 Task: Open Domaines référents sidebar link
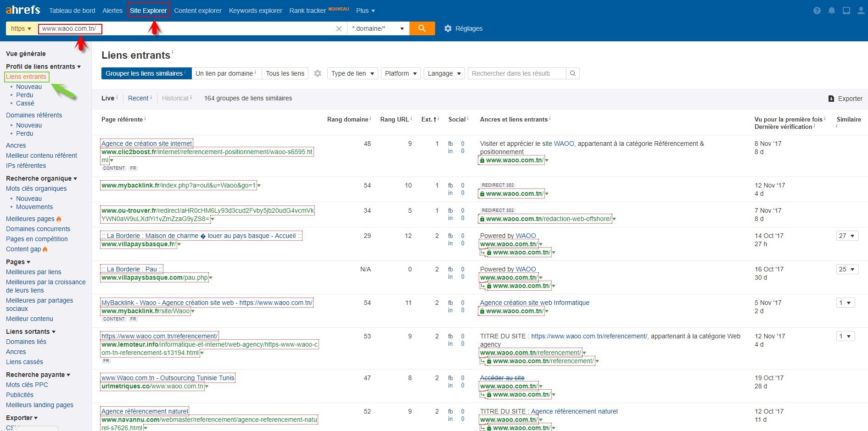pyautogui.click(x=34, y=115)
